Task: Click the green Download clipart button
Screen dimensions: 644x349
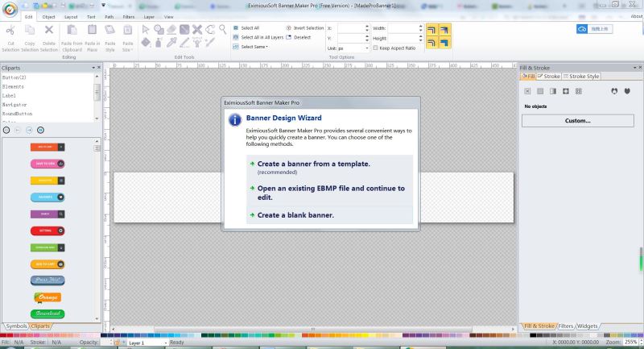Action: tap(47, 314)
